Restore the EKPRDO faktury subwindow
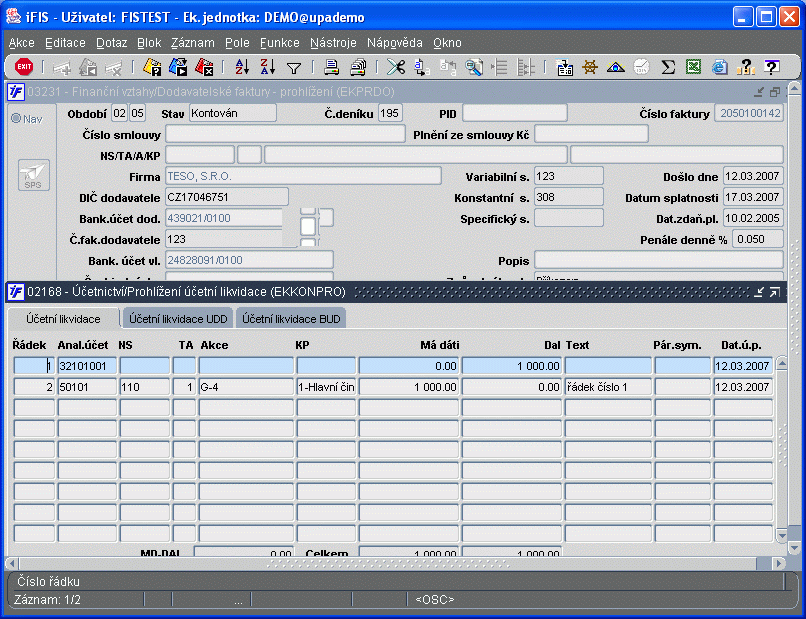 (x=775, y=92)
